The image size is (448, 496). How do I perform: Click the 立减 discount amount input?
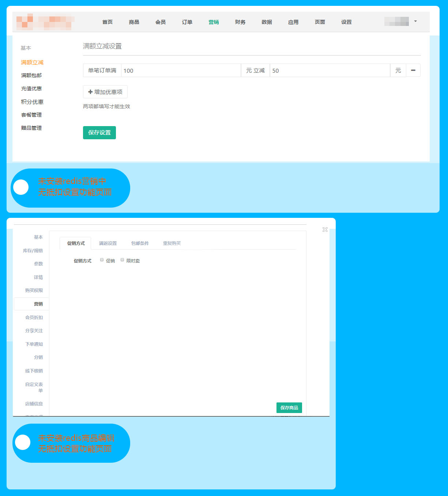click(330, 71)
